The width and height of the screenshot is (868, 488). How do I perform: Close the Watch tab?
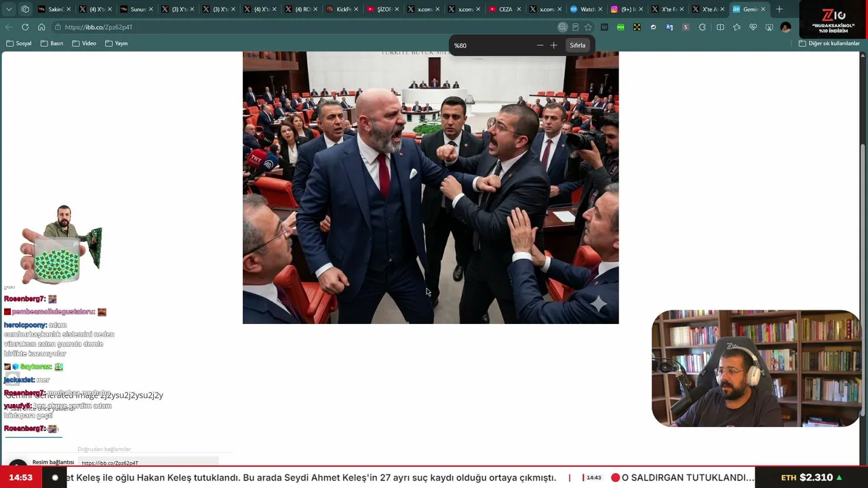601,9
